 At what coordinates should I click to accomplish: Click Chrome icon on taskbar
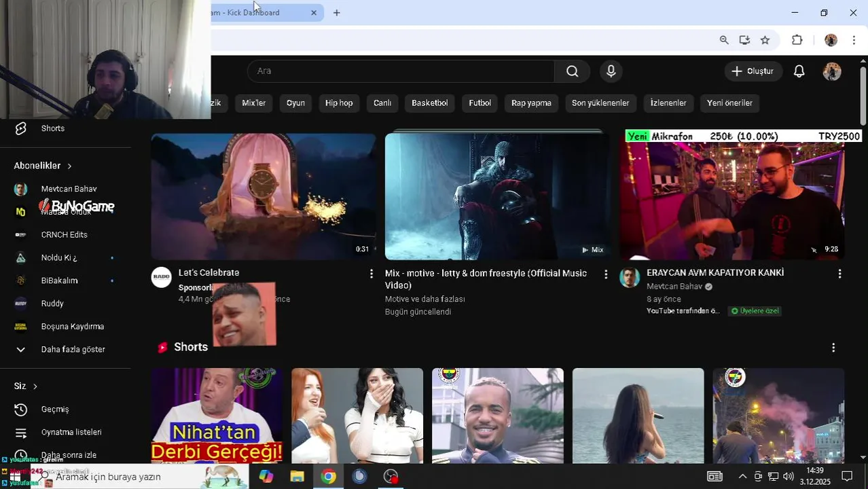pyautogui.click(x=328, y=477)
